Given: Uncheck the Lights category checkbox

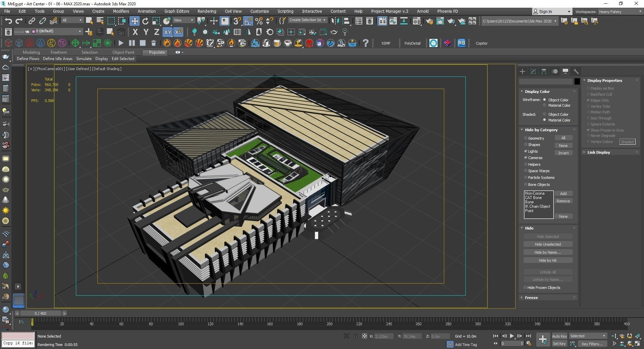Looking at the screenshot, I should [x=526, y=151].
